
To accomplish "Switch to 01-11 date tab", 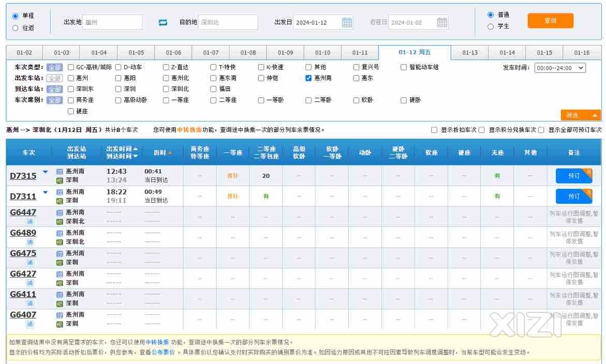I will (360, 53).
